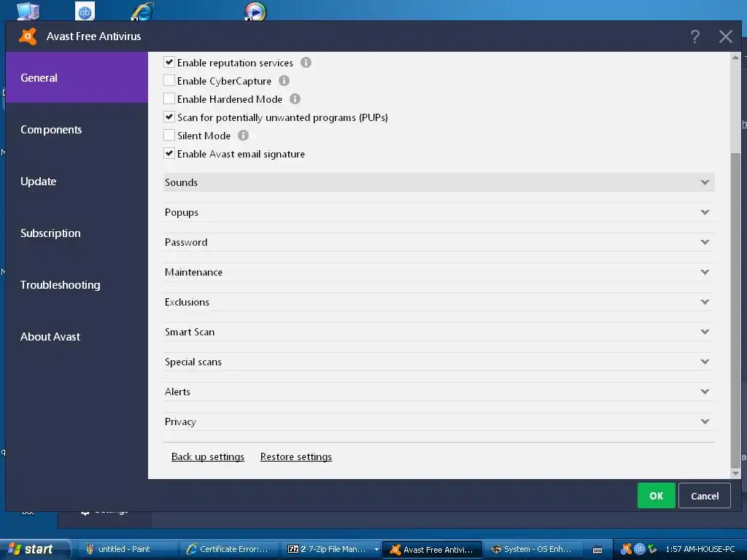The width and height of the screenshot is (747, 560).
Task: Switch to 7-Zip File Manager taskbar group
Action: pyautogui.click(x=330, y=549)
